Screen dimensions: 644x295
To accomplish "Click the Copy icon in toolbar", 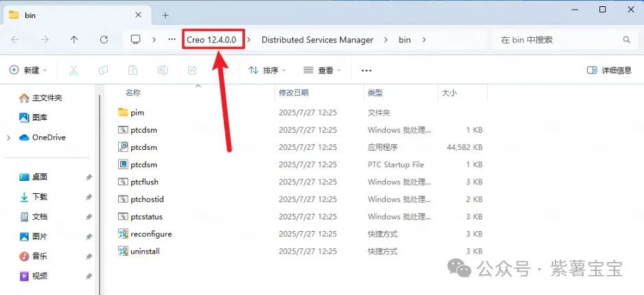I will [x=103, y=70].
